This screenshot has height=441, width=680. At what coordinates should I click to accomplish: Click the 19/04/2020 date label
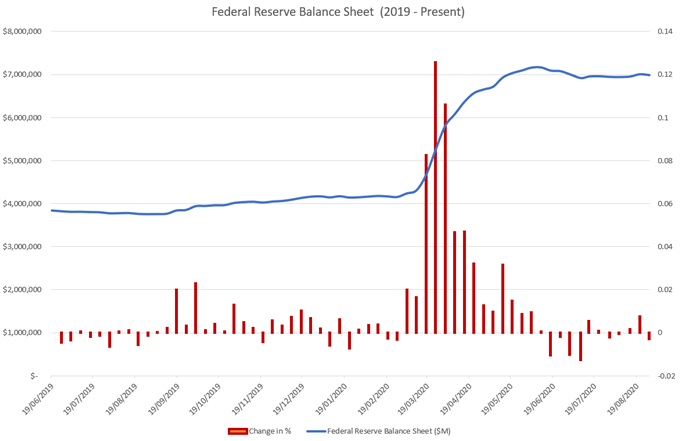click(x=455, y=399)
